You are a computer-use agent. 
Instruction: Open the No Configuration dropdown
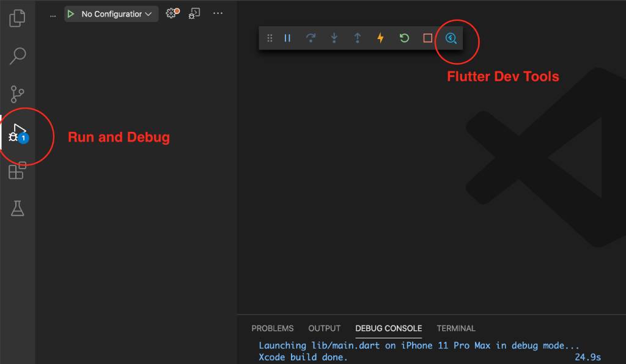[116, 14]
